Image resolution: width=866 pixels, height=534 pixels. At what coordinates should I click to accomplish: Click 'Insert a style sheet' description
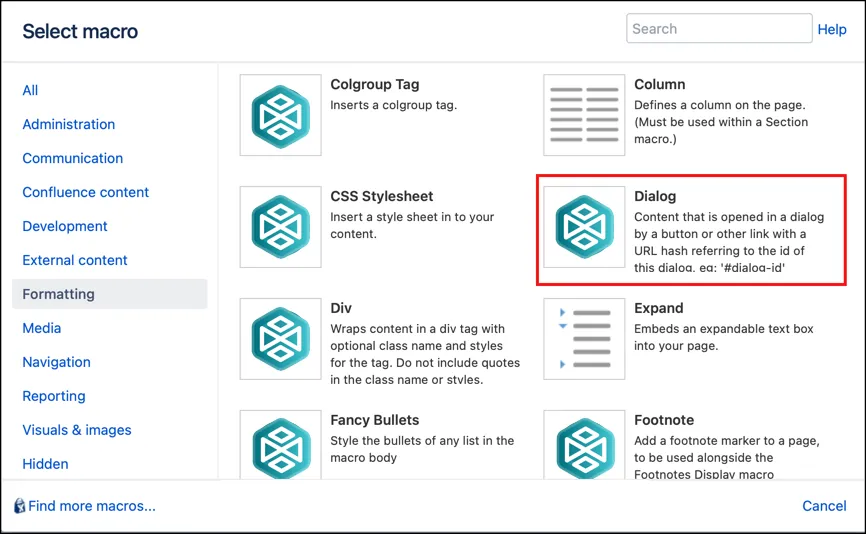(x=412, y=225)
